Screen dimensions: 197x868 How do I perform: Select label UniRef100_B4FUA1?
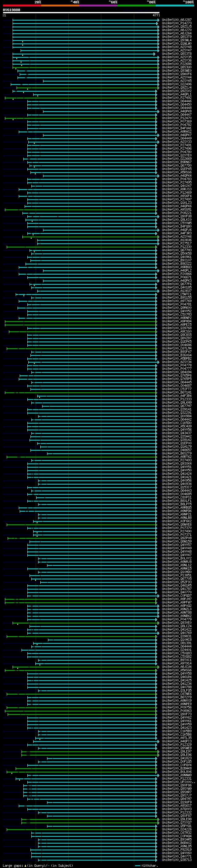[177, 128]
